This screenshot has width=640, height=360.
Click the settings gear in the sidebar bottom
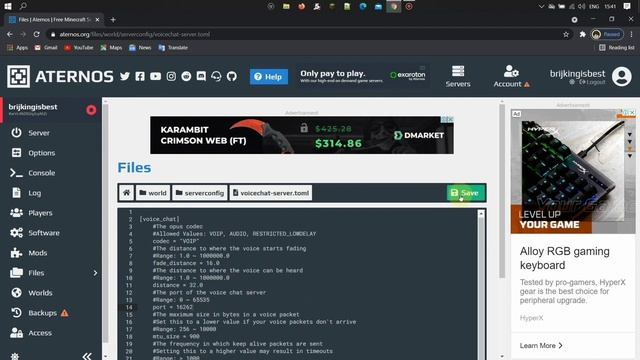click(x=15, y=356)
